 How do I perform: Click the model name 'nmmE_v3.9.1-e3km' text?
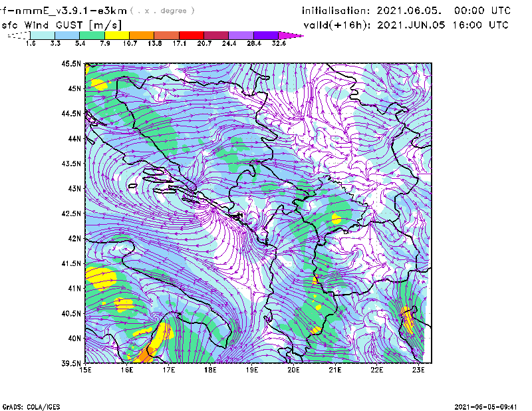pyautogui.click(x=68, y=11)
